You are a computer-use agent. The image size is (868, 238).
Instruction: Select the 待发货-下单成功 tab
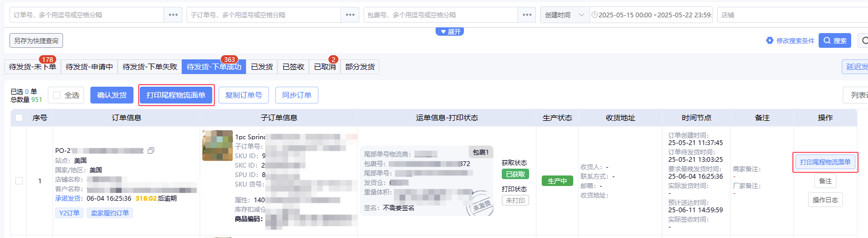click(x=214, y=67)
